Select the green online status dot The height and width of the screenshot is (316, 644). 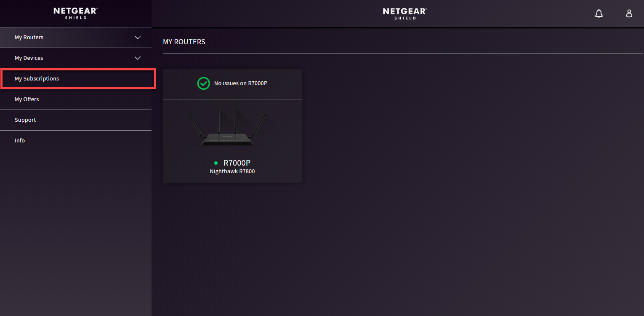(x=216, y=163)
